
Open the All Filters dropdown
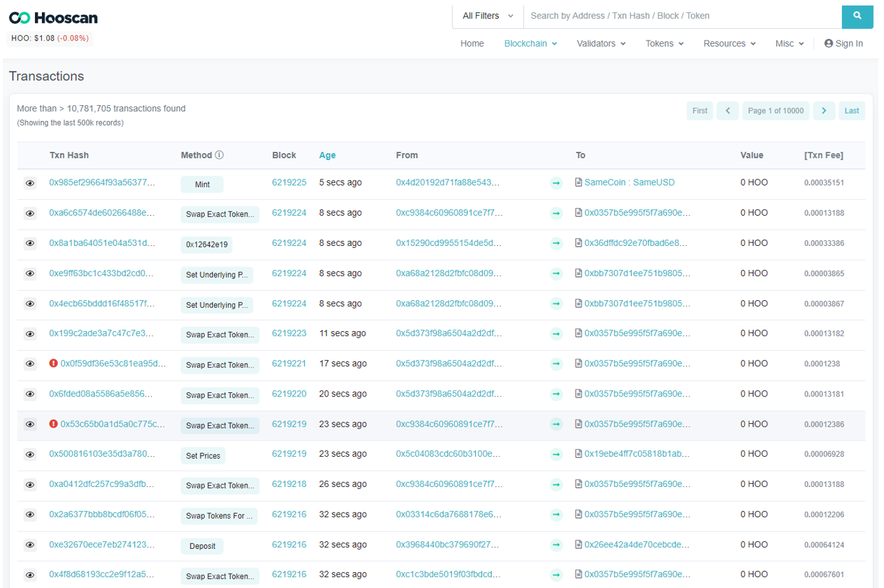click(488, 16)
